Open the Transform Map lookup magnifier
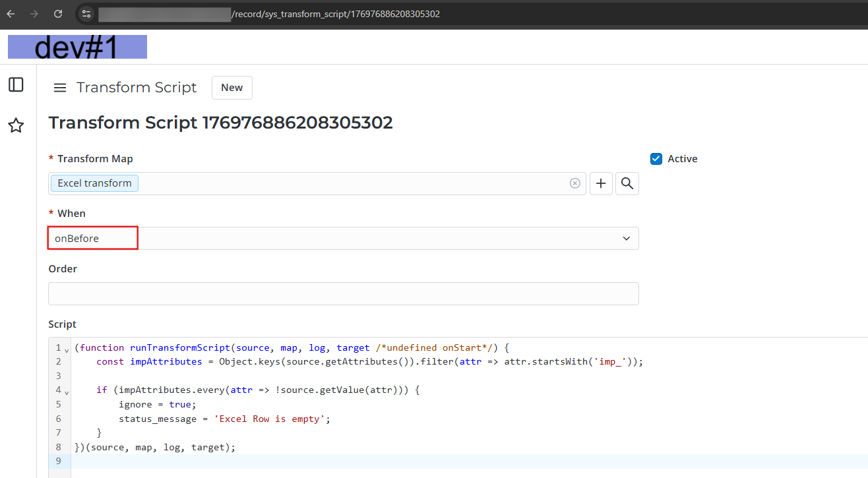The image size is (868, 478). pyautogui.click(x=627, y=183)
